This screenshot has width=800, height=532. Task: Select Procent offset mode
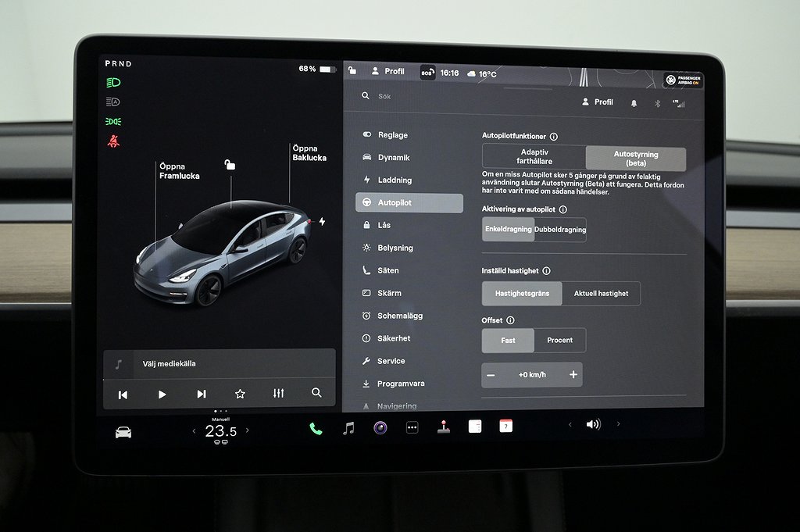pos(559,341)
